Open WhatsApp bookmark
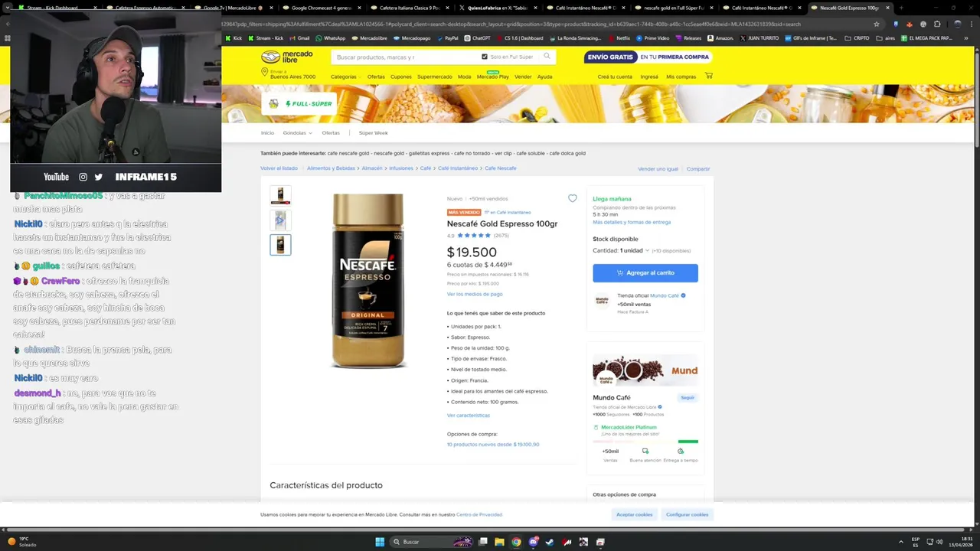This screenshot has height=551, width=980. (330, 37)
